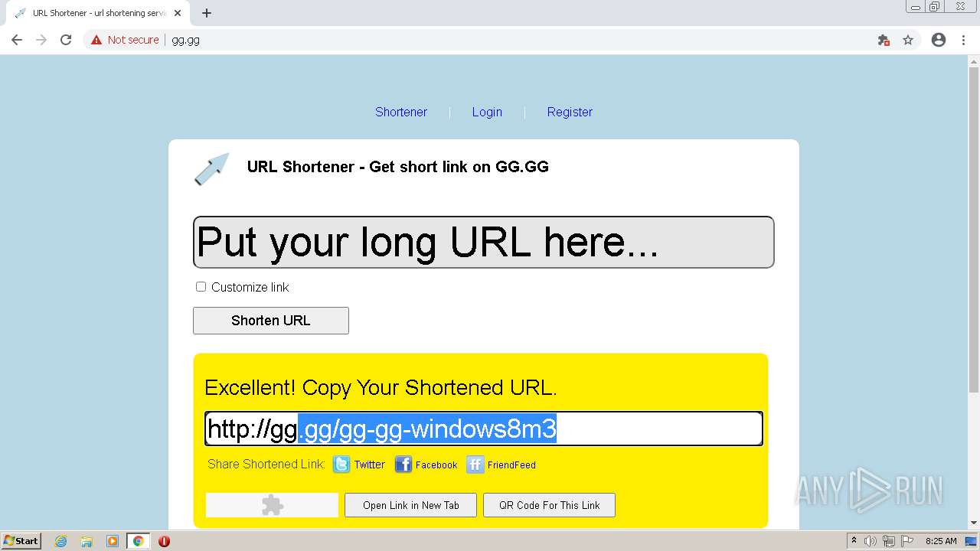This screenshot has height=551, width=980.
Task: Click the red Opera icon in taskbar
Action: click(164, 541)
